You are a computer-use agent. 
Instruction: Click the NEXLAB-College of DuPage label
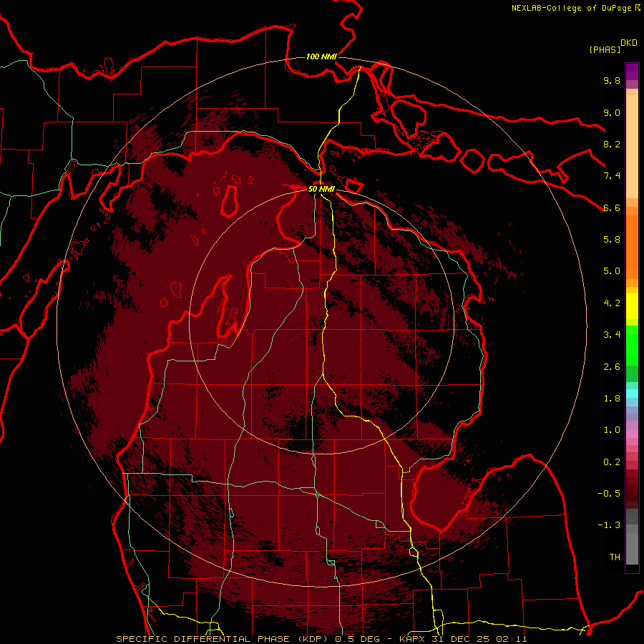571,8
